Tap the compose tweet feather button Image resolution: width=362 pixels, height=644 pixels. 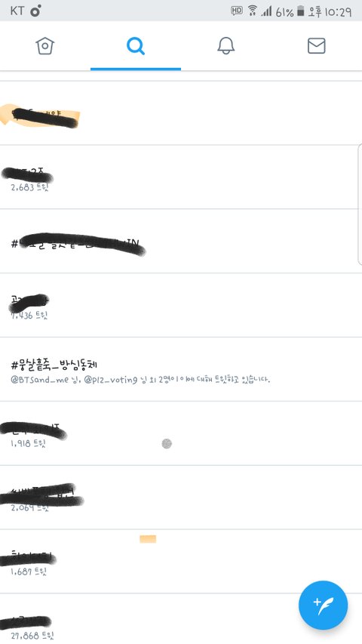point(323,605)
